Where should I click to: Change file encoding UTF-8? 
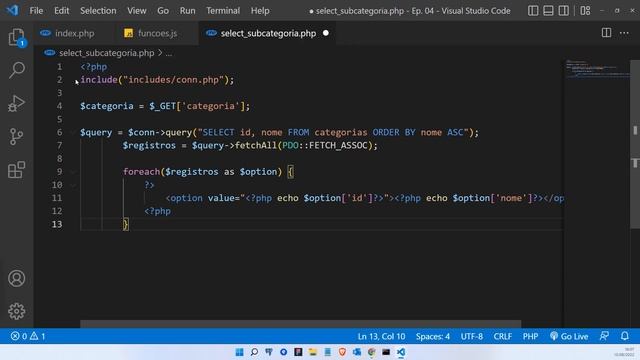(471, 336)
